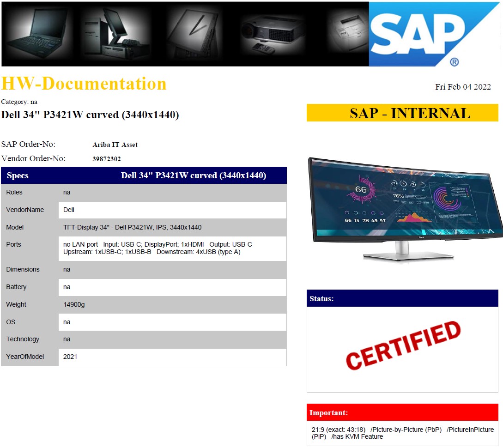
Task: Click the Weight value 14900g
Action: [74, 305]
